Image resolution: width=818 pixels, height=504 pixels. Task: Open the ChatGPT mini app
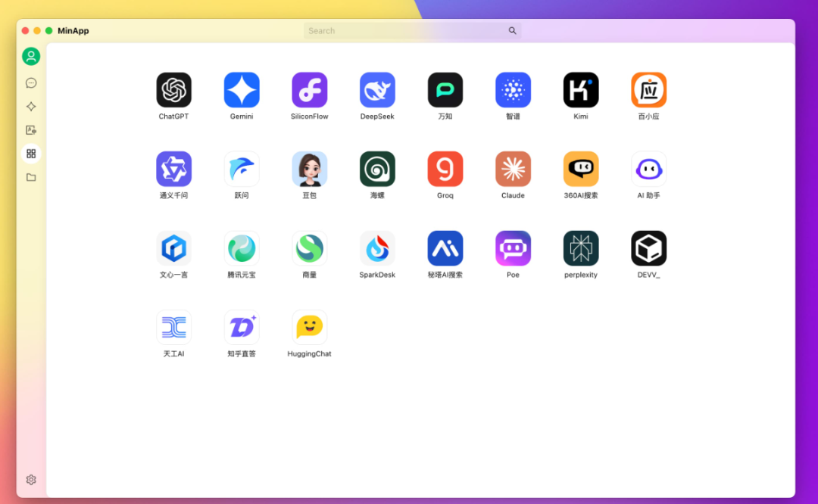coord(173,90)
